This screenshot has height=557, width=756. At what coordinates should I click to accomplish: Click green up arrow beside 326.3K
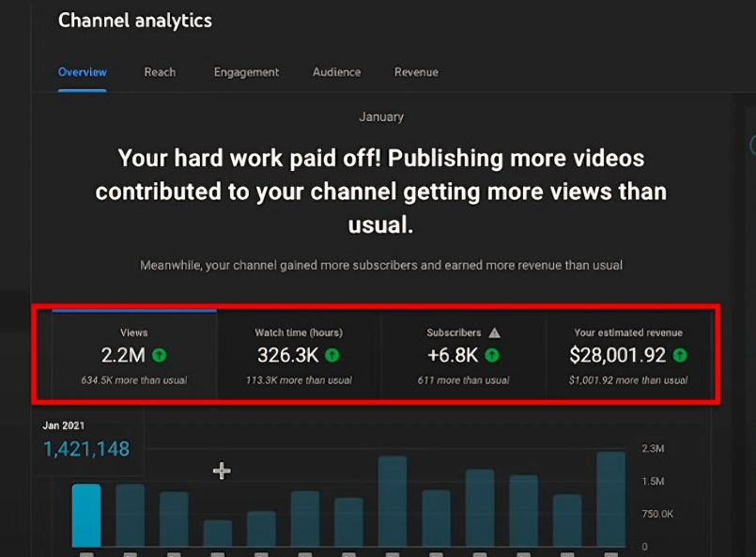[332, 355]
